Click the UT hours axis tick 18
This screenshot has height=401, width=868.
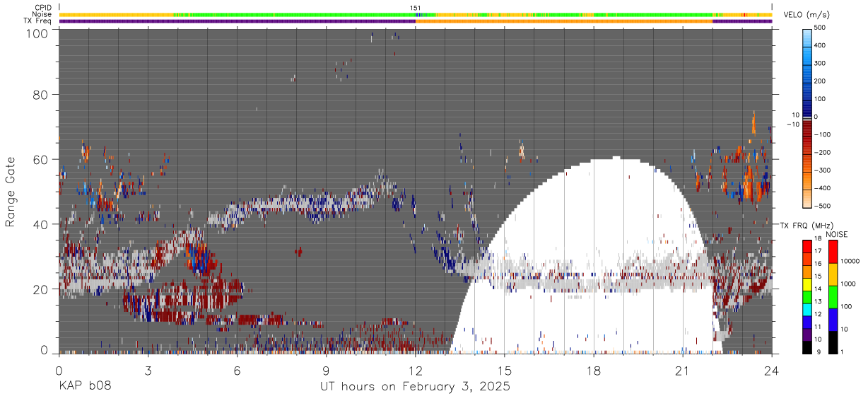[594, 371]
